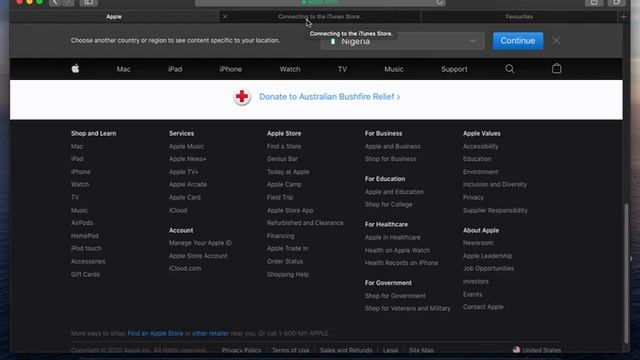Open Apple Music in Services
Viewport: 640px width, 360px height.
pos(186,146)
